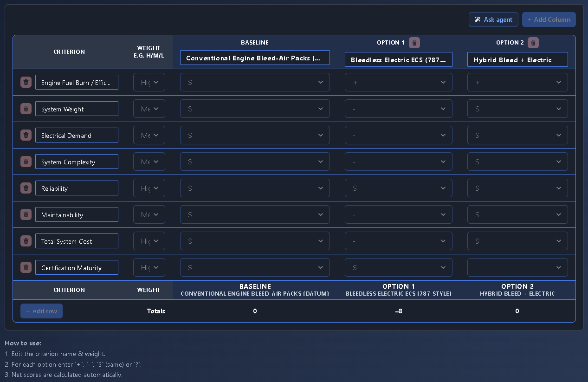Image resolution: width=588 pixels, height=382 pixels.
Task: Open Option 1 rating for Total System Cost
Action: pos(399,241)
